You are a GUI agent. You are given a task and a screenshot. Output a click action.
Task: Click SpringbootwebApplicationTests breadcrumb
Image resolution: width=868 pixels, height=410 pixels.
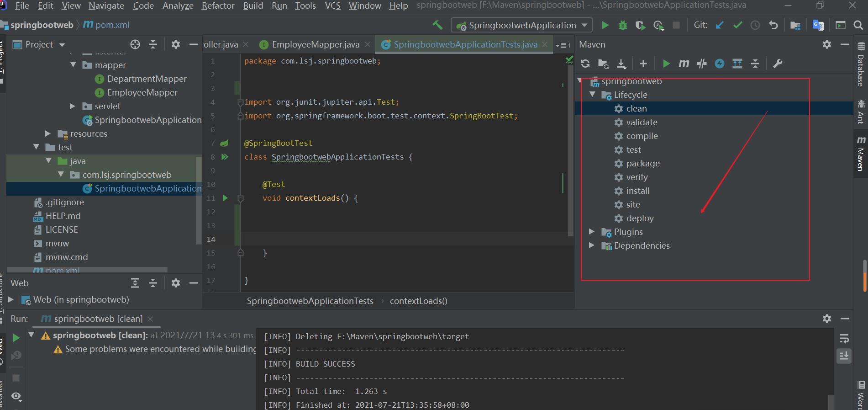click(x=310, y=301)
